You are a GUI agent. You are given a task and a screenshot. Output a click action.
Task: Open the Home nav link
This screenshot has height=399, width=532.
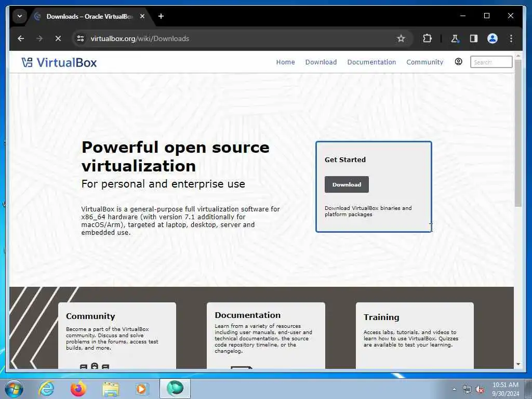[285, 62]
